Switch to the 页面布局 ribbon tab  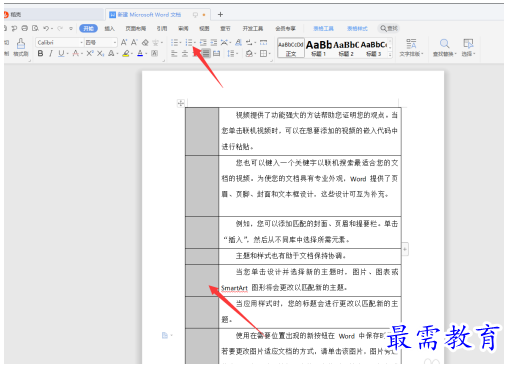(x=136, y=29)
